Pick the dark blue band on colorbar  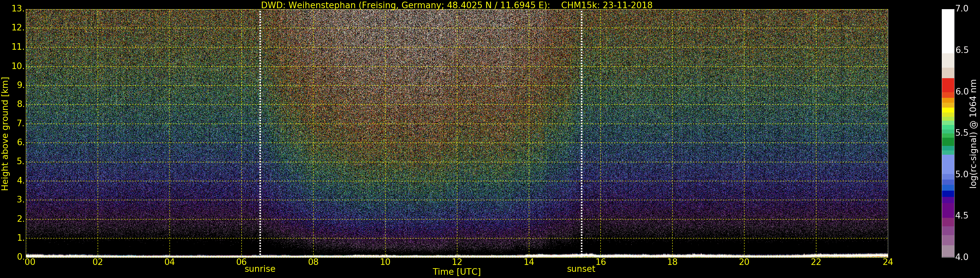(948, 194)
